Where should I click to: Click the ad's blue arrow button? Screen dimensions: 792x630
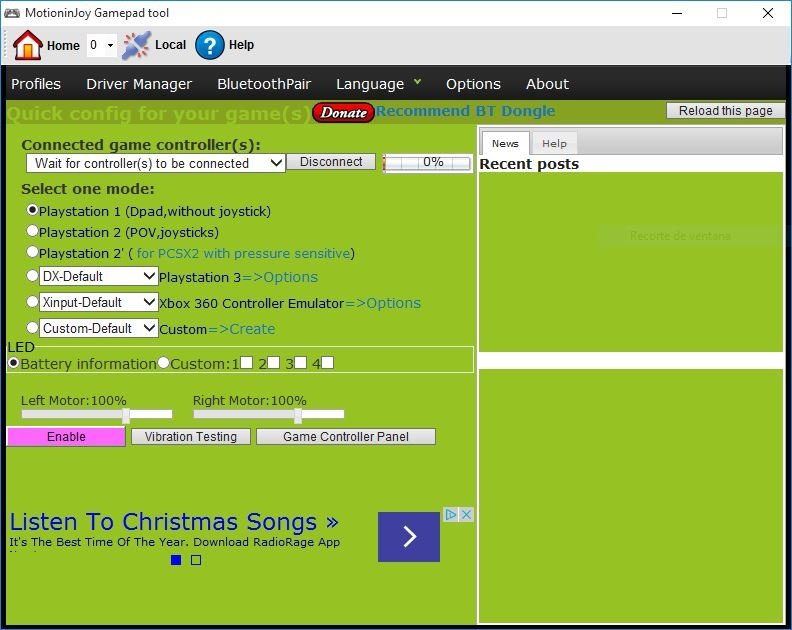(x=409, y=537)
